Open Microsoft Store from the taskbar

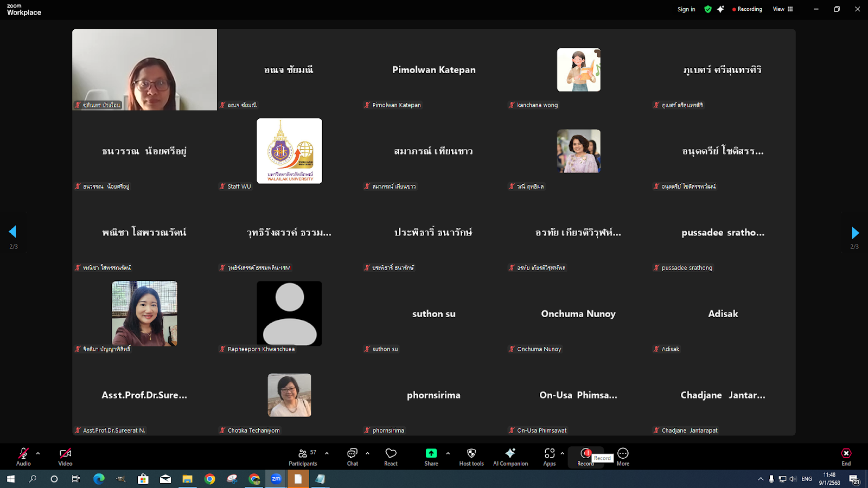tap(143, 479)
